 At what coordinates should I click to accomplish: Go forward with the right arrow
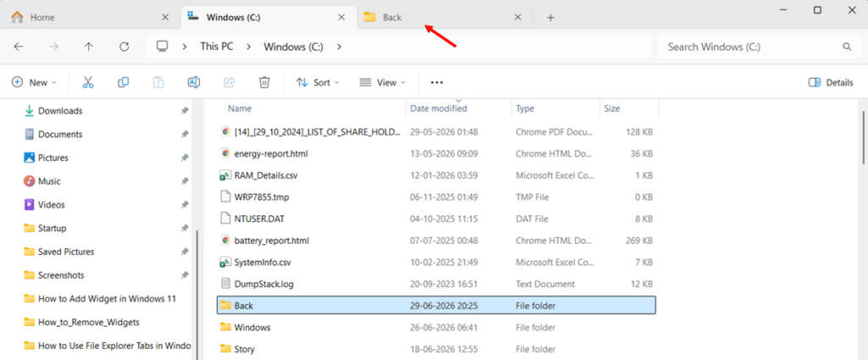click(53, 47)
